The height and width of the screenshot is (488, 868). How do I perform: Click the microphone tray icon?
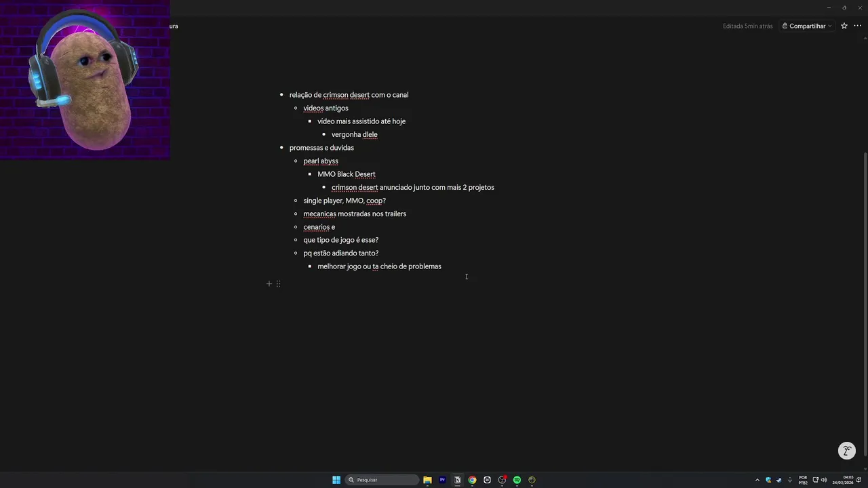pyautogui.click(x=789, y=480)
